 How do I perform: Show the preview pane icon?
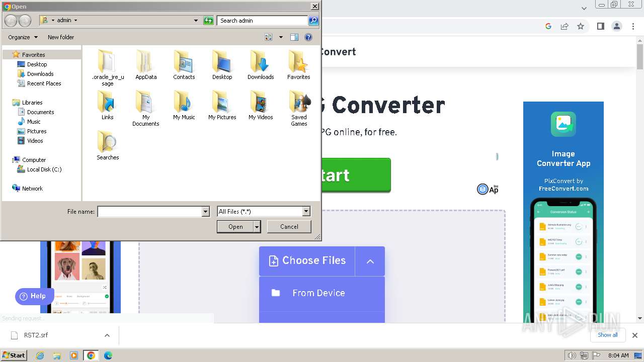pyautogui.click(x=294, y=37)
